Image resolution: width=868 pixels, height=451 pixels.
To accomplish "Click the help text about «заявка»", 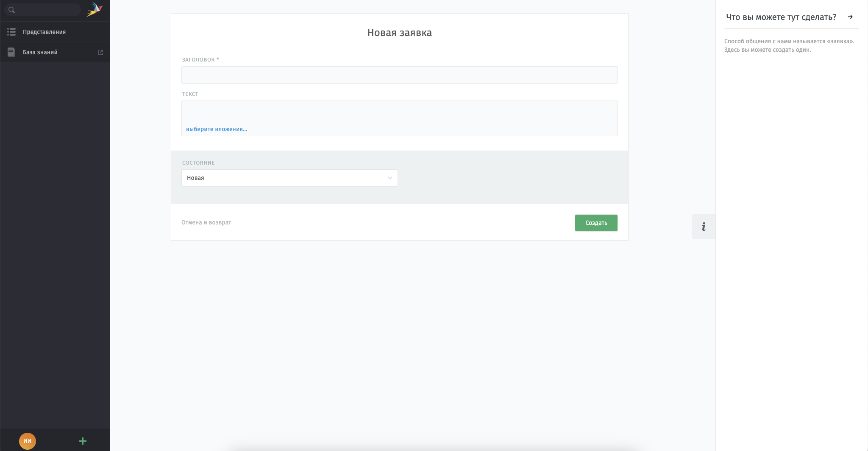I will pos(789,45).
